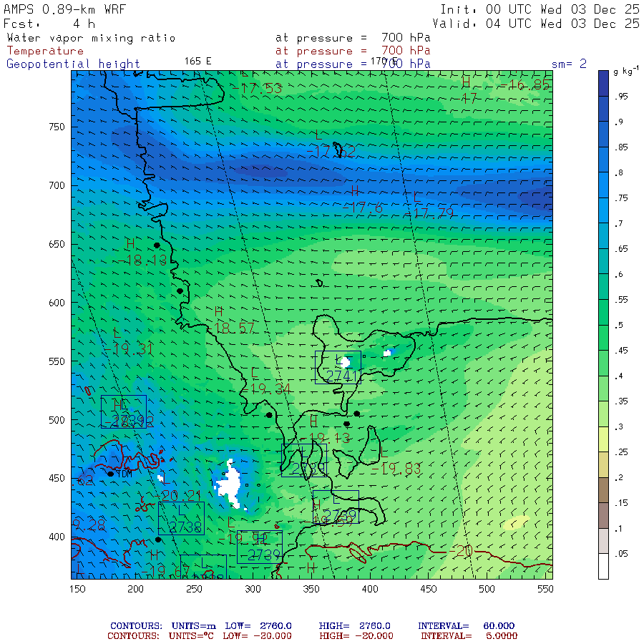
Task: Click the blue 'LOW= 2760.0' footer value
Action: [x=258, y=626]
